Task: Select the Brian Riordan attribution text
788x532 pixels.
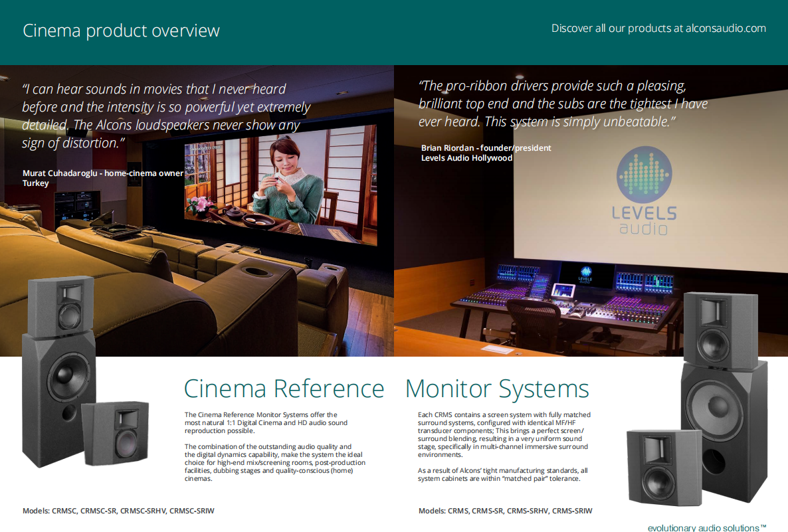Action: click(x=486, y=153)
